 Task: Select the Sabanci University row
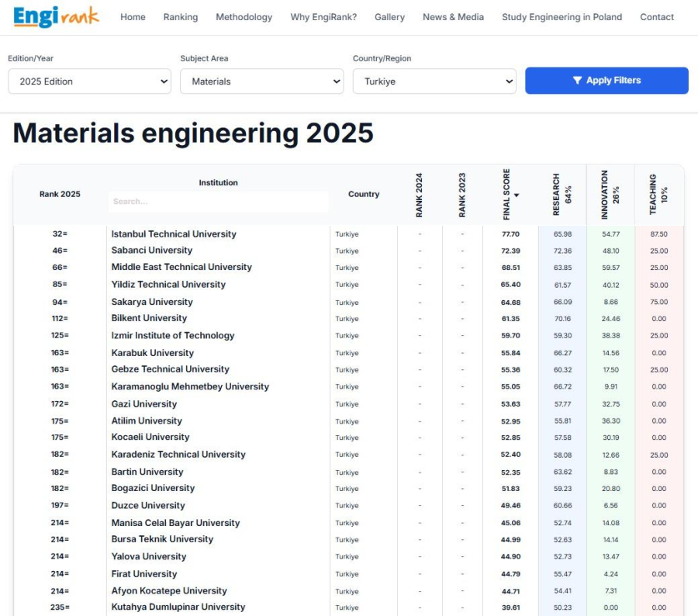(x=151, y=251)
